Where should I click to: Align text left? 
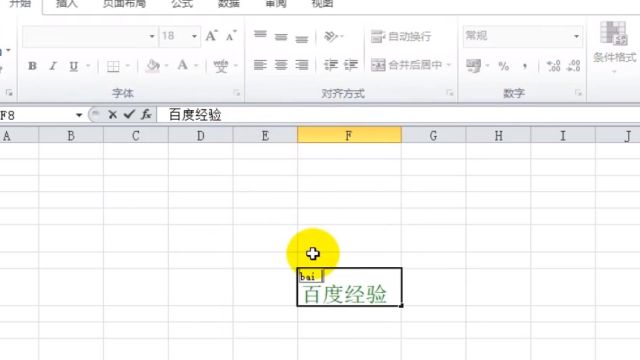click(260, 65)
